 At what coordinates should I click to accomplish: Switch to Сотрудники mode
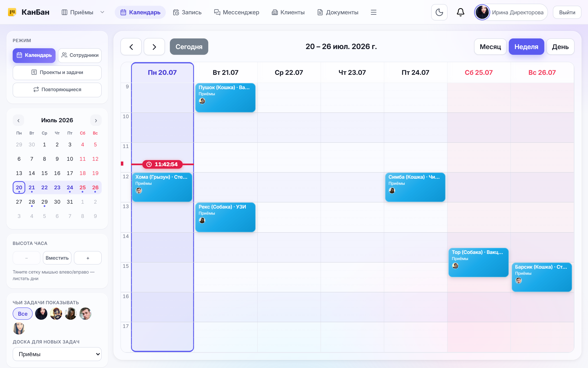coord(80,55)
